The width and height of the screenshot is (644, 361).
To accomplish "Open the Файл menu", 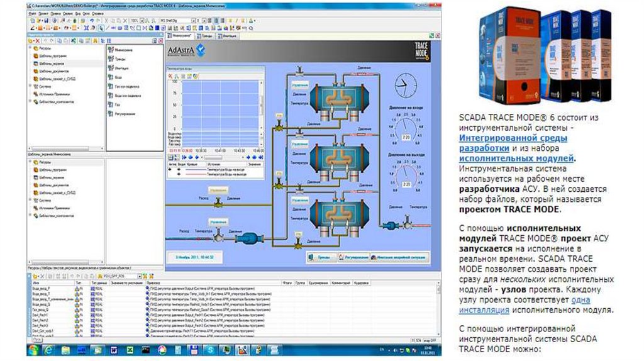I will (33, 12).
